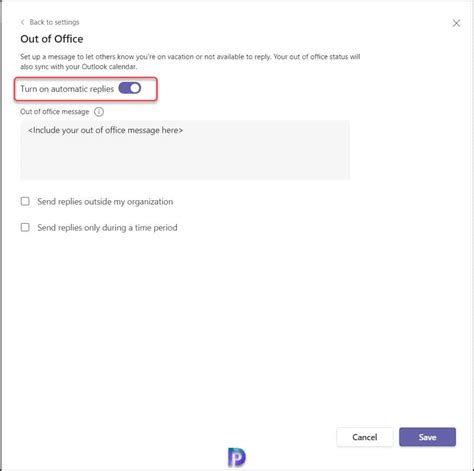This screenshot has height=471, width=474.
Task: Toggle off automatic replies switch
Action: 130,88
